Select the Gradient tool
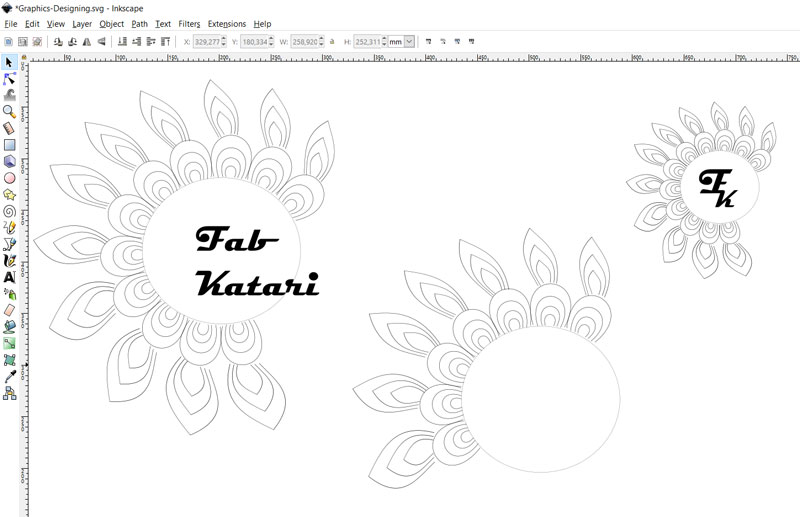Image resolution: width=800 pixels, height=517 pixels. [x=9, y=343]
